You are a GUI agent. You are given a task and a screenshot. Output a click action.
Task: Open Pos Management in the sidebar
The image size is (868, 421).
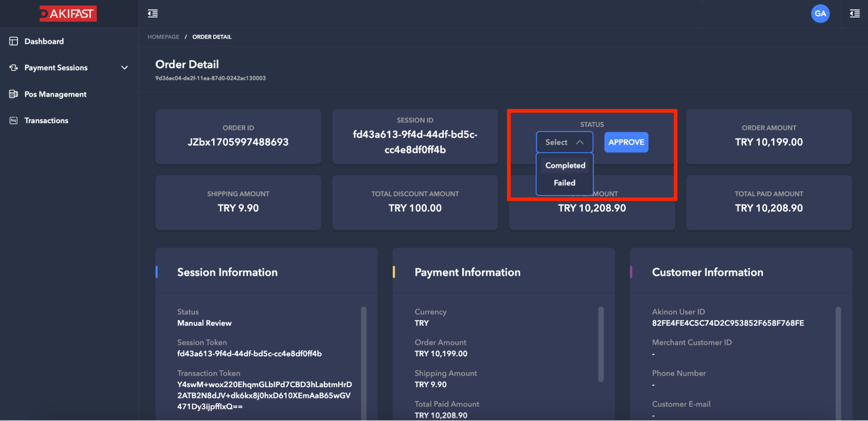pyautogui.click(x=55, y=94)
